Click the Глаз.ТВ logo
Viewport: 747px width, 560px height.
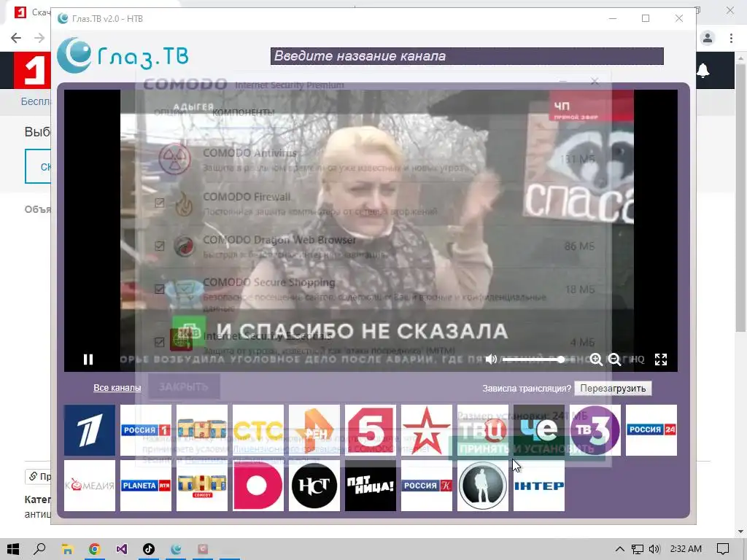(x=123, y=55)
